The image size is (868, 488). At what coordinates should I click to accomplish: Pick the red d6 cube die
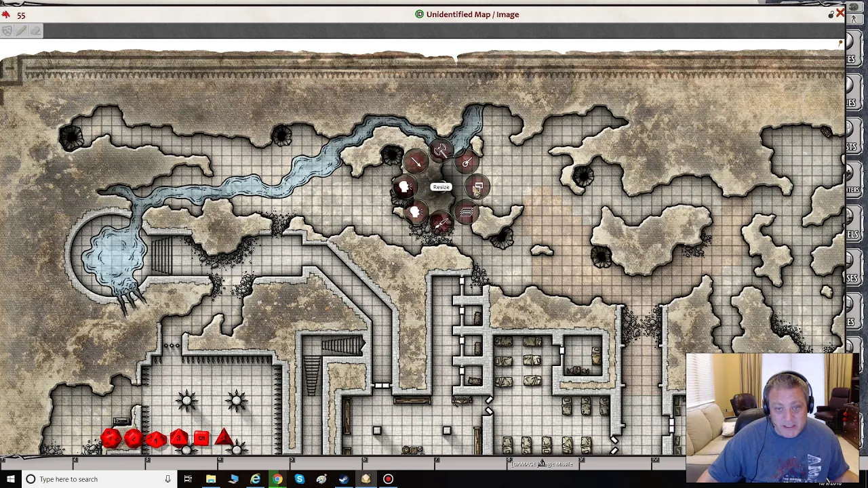click(x=201, y=439)
